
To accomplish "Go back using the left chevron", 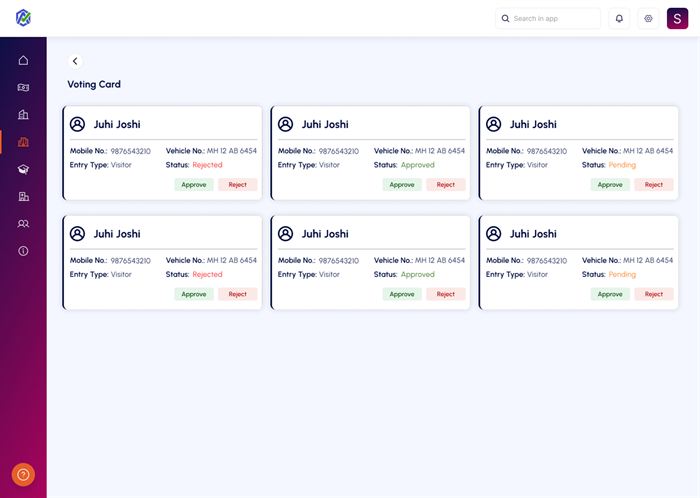I will click(x=75, y=61).
